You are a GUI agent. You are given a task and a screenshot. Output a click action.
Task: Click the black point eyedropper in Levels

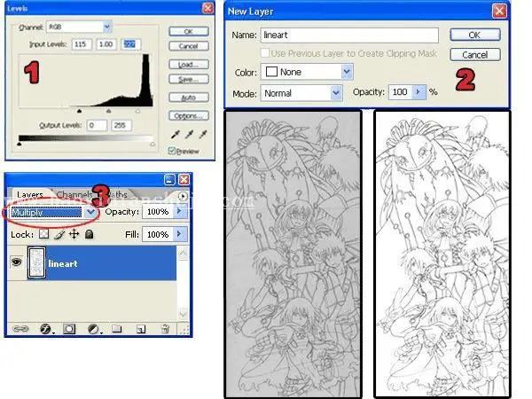[x=175, y=135]
